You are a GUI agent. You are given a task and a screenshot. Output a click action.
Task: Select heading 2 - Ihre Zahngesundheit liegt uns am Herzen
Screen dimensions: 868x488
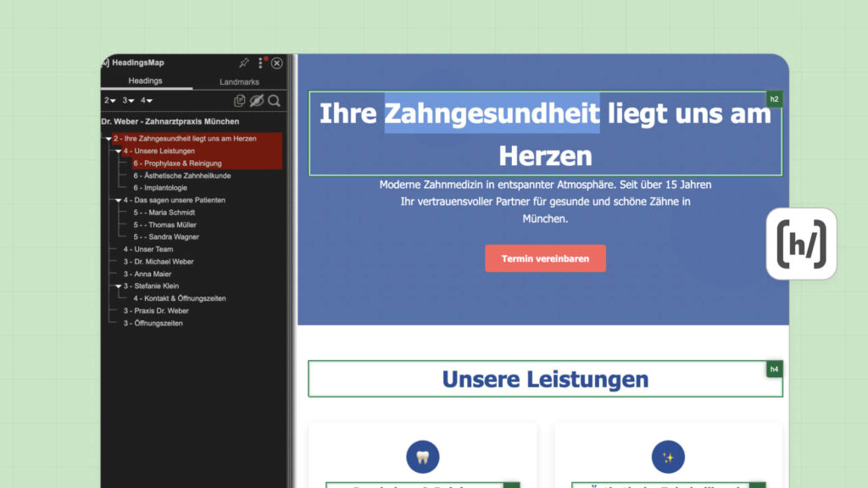click(x=185, y=138)
